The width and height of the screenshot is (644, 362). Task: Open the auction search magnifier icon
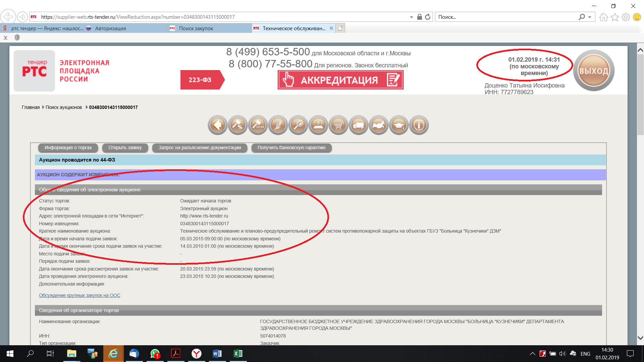(298, 125)
